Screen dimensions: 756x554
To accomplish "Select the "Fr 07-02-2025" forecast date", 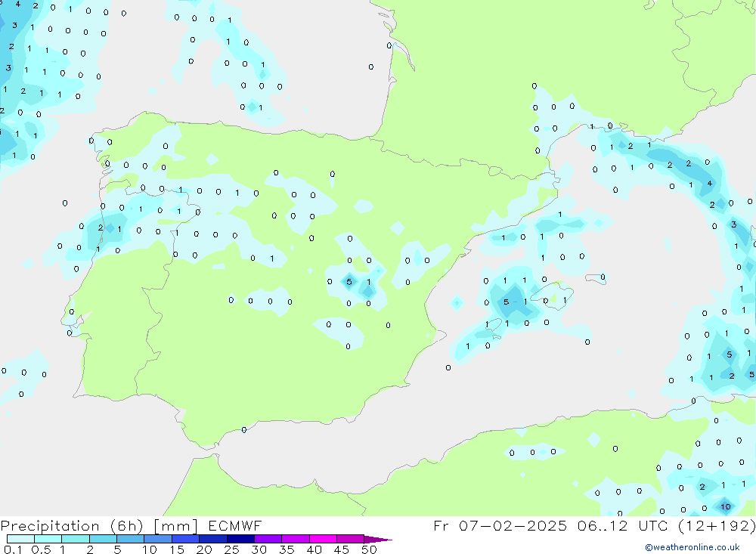I will pos(500,526).
